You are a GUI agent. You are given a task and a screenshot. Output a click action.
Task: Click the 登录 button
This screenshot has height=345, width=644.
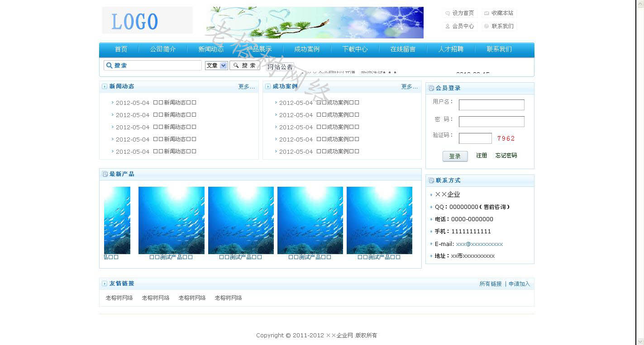pos(455,156)
